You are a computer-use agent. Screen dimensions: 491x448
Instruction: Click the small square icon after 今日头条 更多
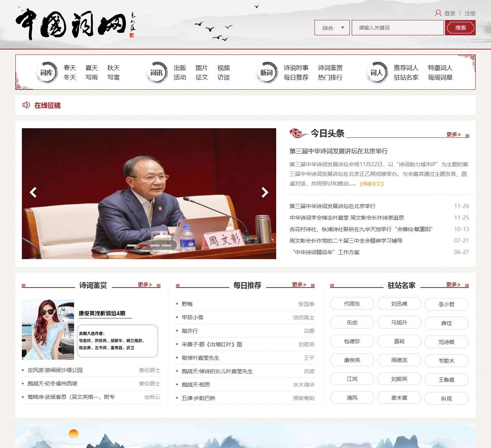(x=467, y=136)
